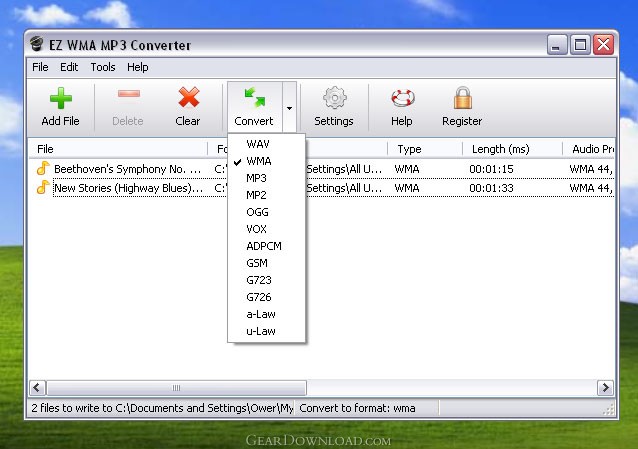Select GSM output format

pos(267,263)
